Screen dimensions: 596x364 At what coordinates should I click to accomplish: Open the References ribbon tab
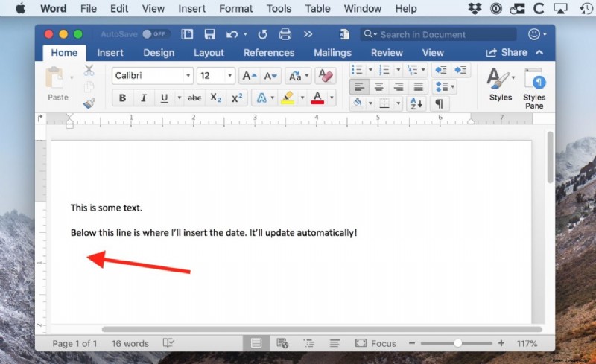point(269,53)
